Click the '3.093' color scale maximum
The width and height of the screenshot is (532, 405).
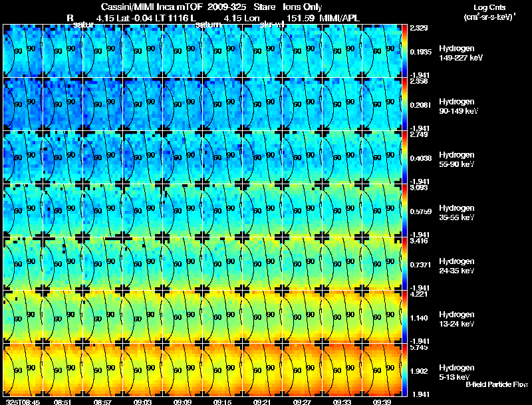[x=419, y=188]
